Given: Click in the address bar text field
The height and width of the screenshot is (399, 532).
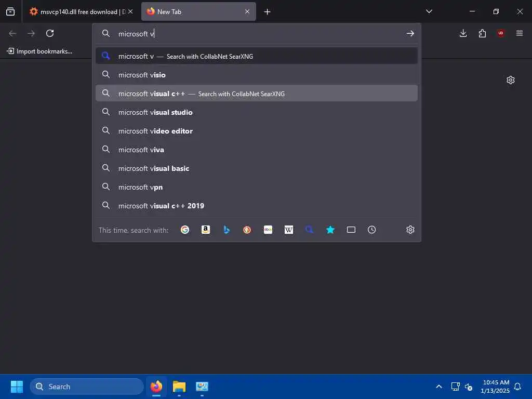Looking at the screenshot, I should (258, 33).
